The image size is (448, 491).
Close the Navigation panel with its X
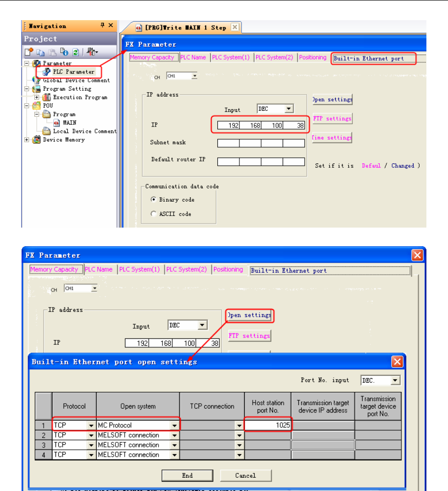(110, 25)
